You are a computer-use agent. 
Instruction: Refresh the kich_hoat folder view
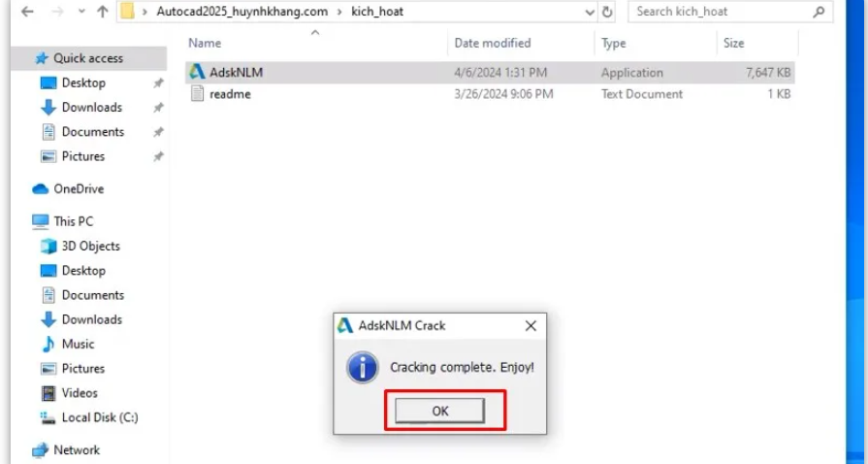(x=607, y=12)
